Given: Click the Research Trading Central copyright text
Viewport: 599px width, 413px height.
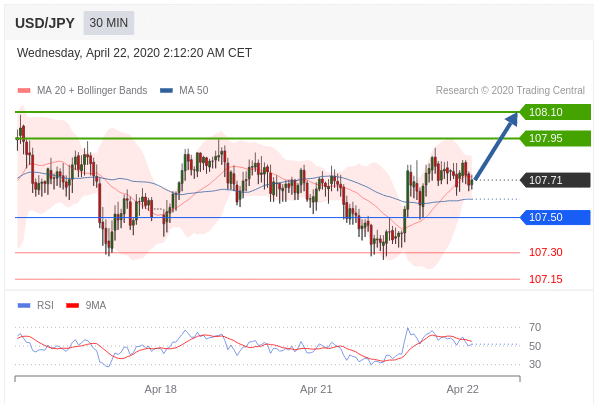Looking at the screenshot, I should [x=510, y=90].
